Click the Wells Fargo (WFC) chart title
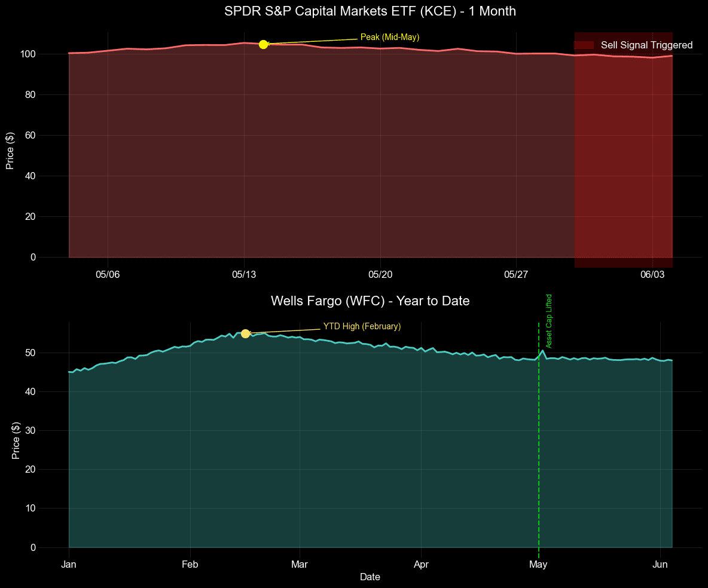 370,301
